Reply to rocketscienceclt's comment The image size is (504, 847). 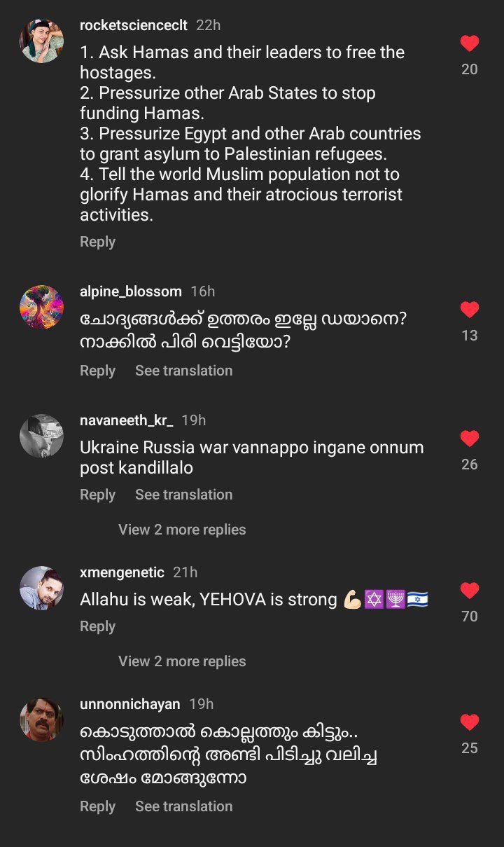tap(97, 242)
